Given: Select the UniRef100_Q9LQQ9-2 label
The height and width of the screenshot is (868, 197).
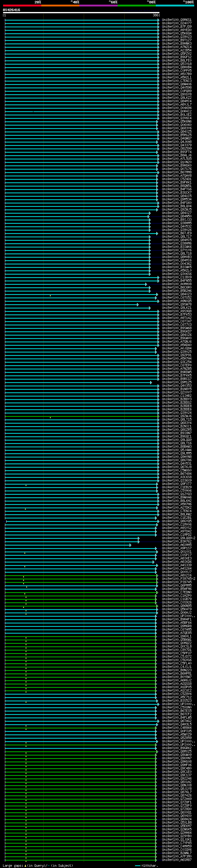Looking at the screenshot, I should (x=179, y=538).
